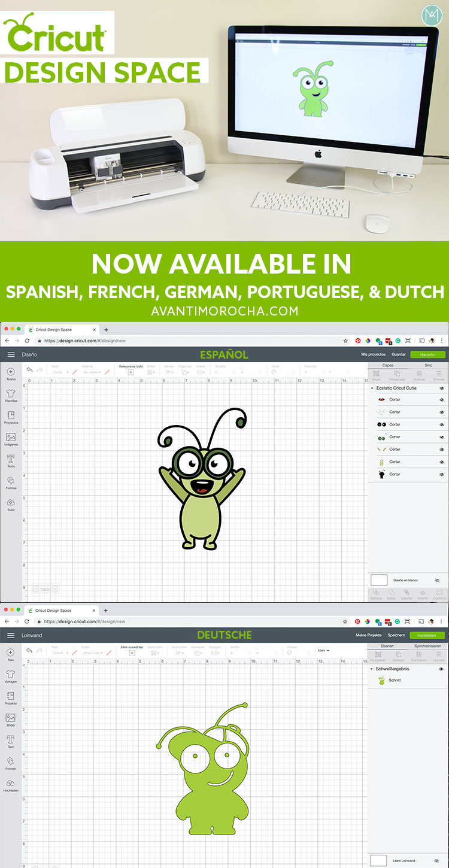Toggle eye on fourth Cortar layer
This screenshot has width=449, height=868.
[x=442, y=437]
